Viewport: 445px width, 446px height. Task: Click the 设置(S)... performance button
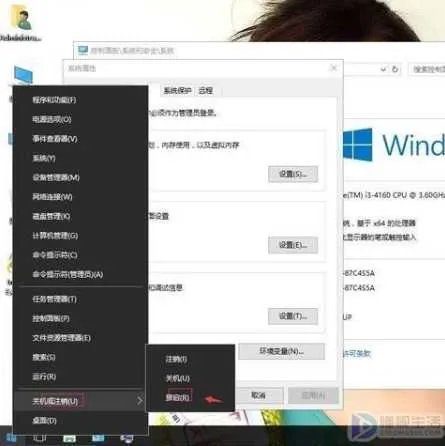tap(293, 174)
